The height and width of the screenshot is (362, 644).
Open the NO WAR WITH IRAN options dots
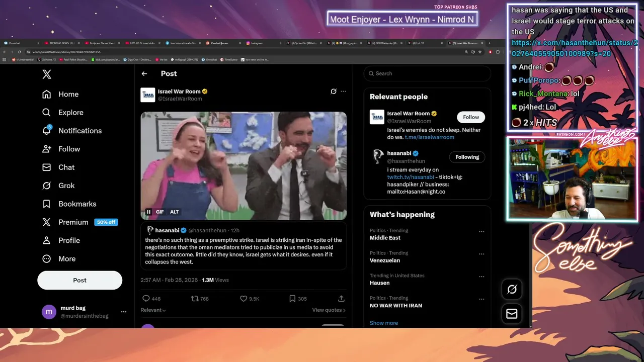coord(481,299)
